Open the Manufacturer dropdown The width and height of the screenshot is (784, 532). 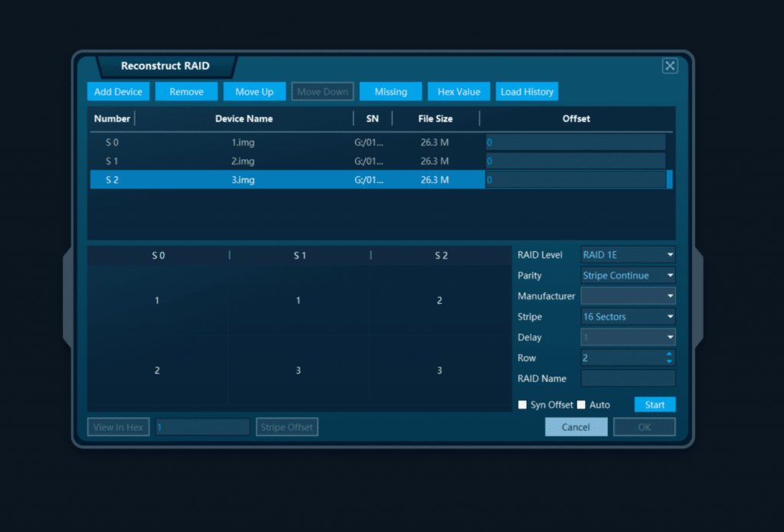628,296
